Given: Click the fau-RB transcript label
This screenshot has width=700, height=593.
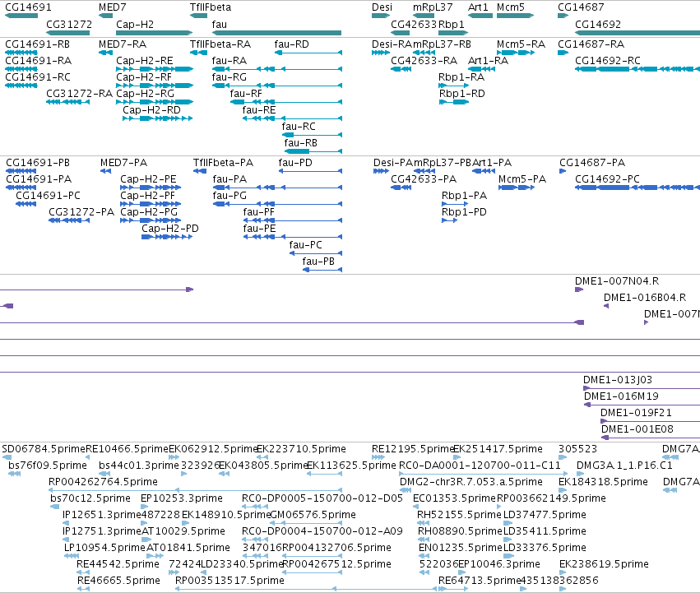Looking at the screenshot, I should pyautogui.click(x=300, y=143).
